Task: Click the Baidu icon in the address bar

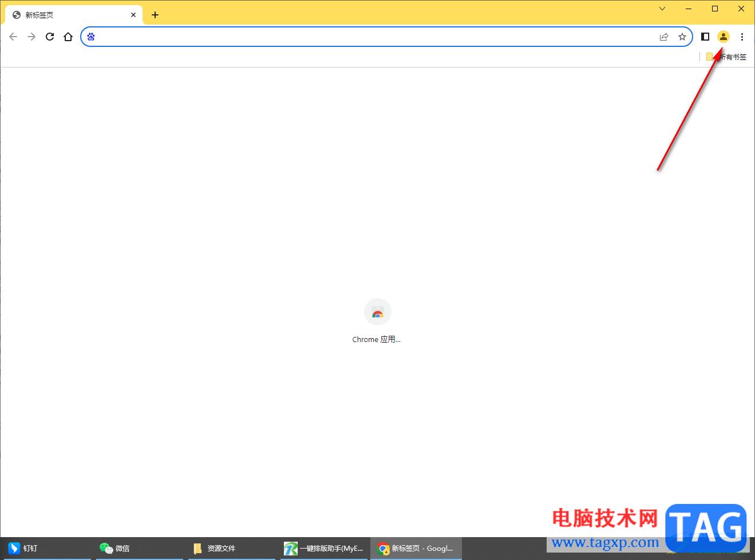Action: [91, 36]
